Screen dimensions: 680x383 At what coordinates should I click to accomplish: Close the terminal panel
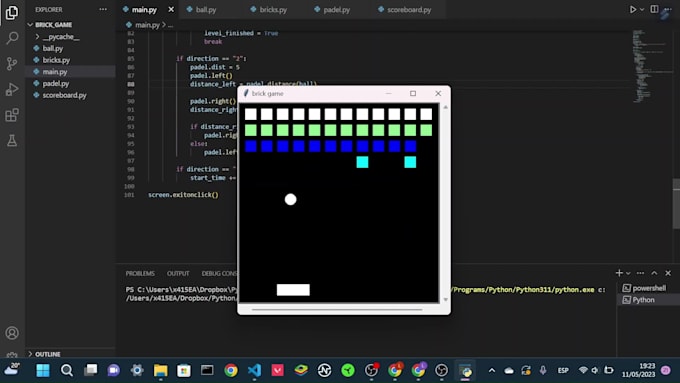tap(668, 273)
